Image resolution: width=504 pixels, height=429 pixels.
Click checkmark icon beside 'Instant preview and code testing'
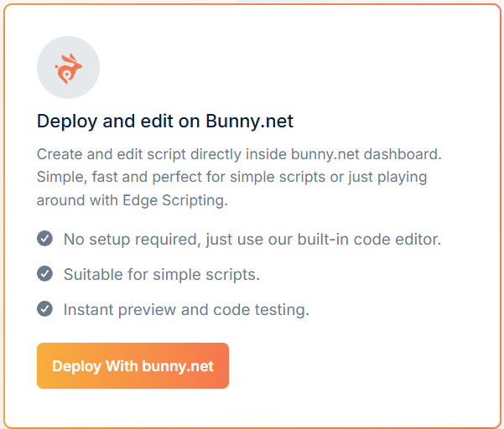tap(44, 309)
